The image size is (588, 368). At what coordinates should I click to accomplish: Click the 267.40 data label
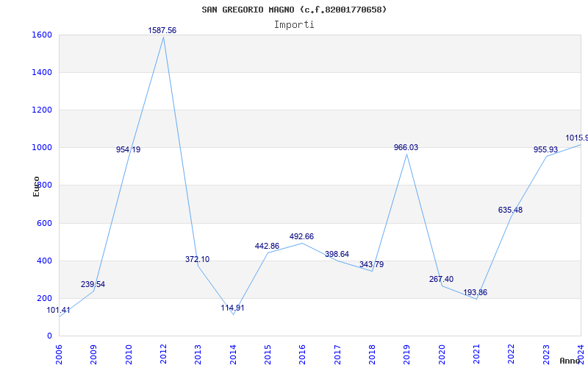click(442, 279)
